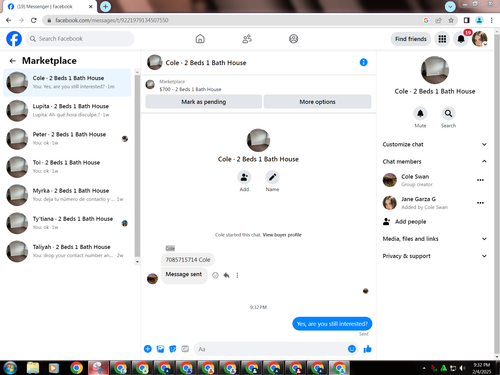Go back from Marketplace with arrow
500x375 pixels.
pos(13,61)
